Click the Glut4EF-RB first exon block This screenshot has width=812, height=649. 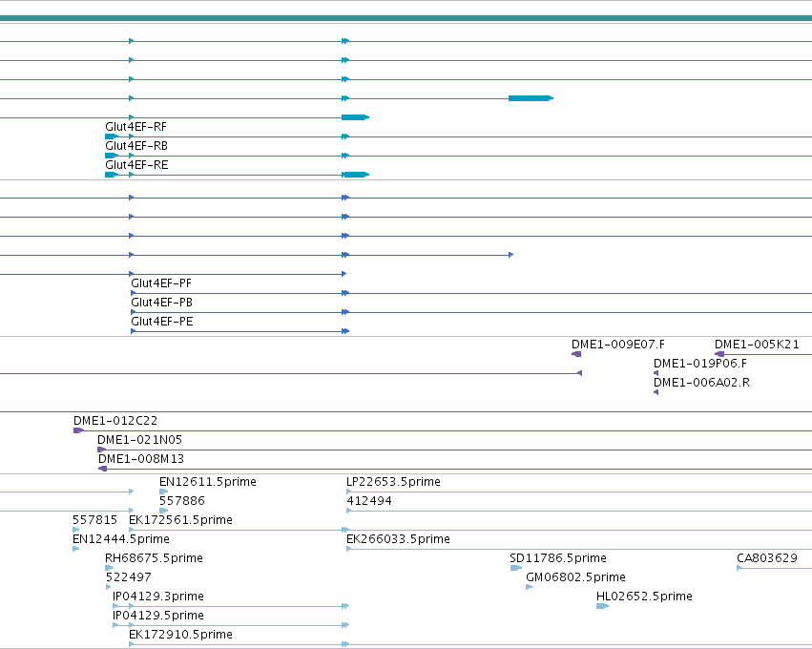click(x=112, y=156)
